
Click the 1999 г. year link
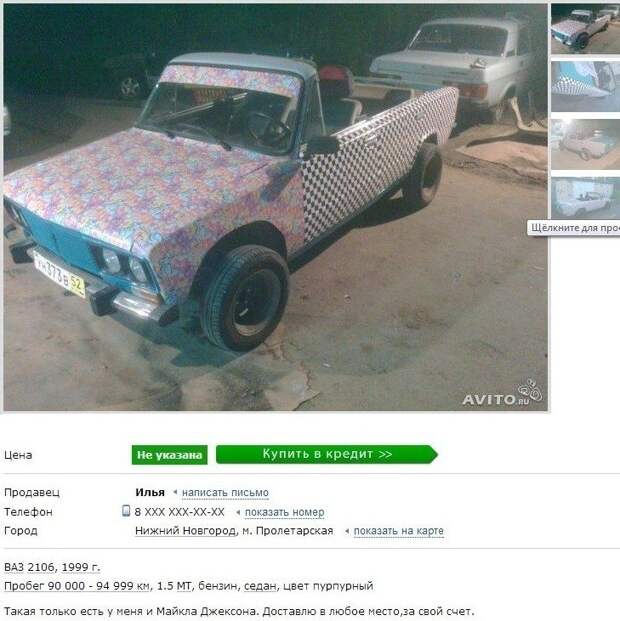[81, 567]
